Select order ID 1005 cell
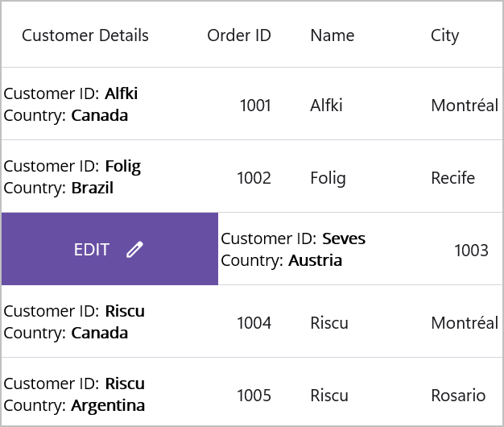Image resolution: width=504 pixels, height=427 pixels. pos(254,396)
